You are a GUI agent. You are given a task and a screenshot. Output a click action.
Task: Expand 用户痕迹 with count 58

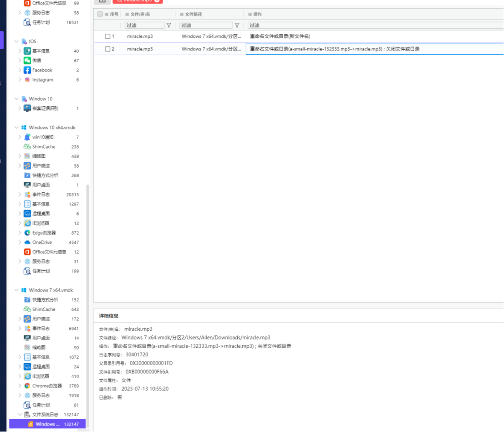tap(20, 166)
